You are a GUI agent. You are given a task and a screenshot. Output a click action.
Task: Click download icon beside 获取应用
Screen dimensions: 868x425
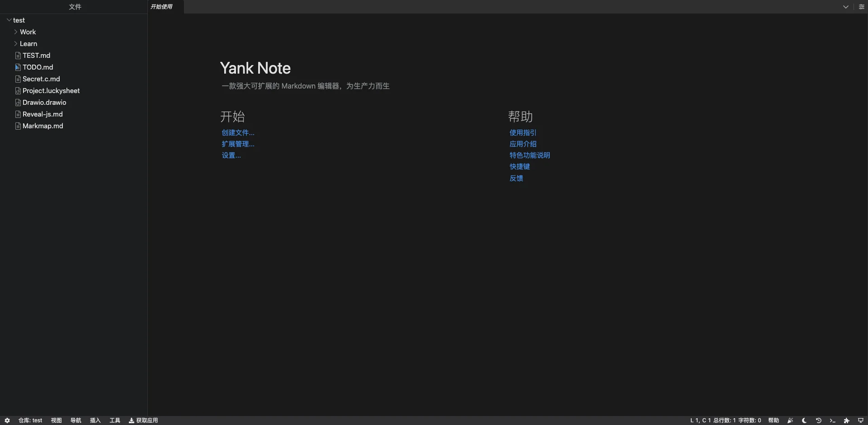[132, 420]
